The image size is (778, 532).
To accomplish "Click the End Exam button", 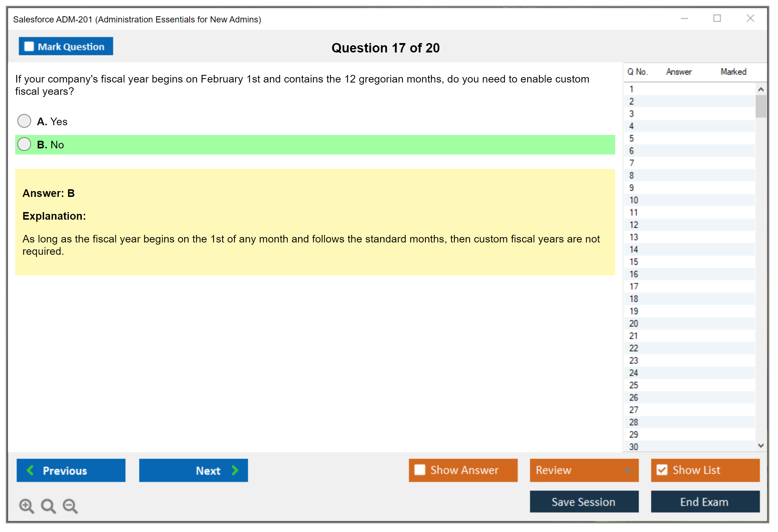I will [705, 502].
